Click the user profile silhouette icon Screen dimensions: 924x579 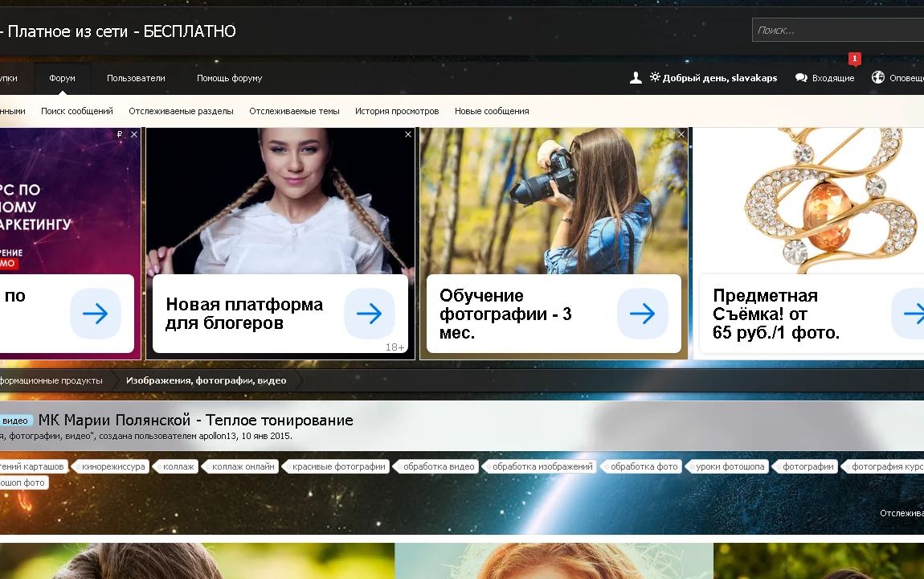636,78
